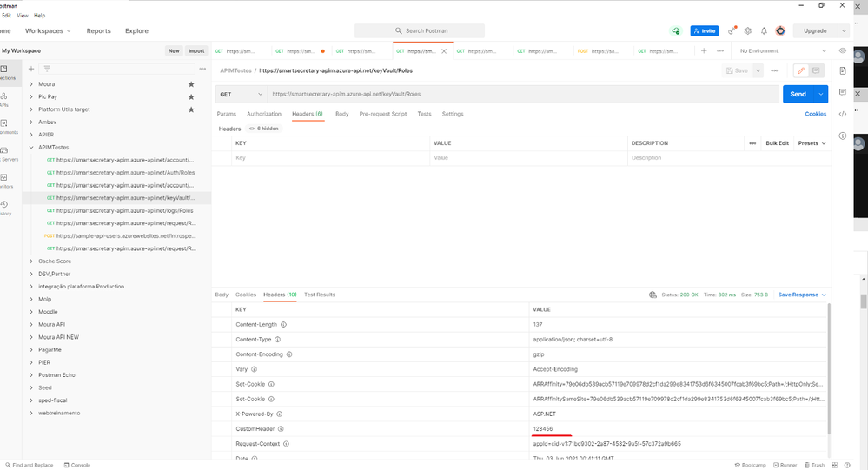Open the proxy capture satellite icon
This screenshot has width=868, height=470.
click(732, 31)
